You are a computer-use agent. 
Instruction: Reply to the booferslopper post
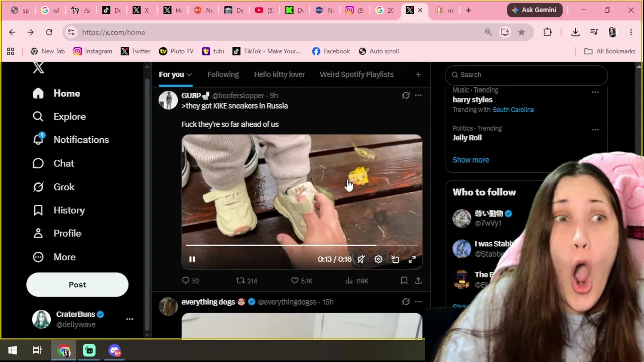(190, 281)
